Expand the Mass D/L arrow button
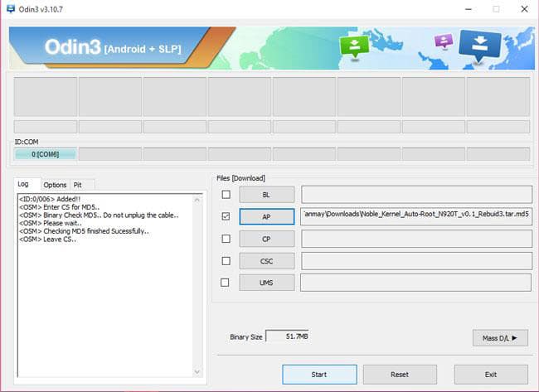The width and height of the screenshot is (539, 392). click(499, 337)
